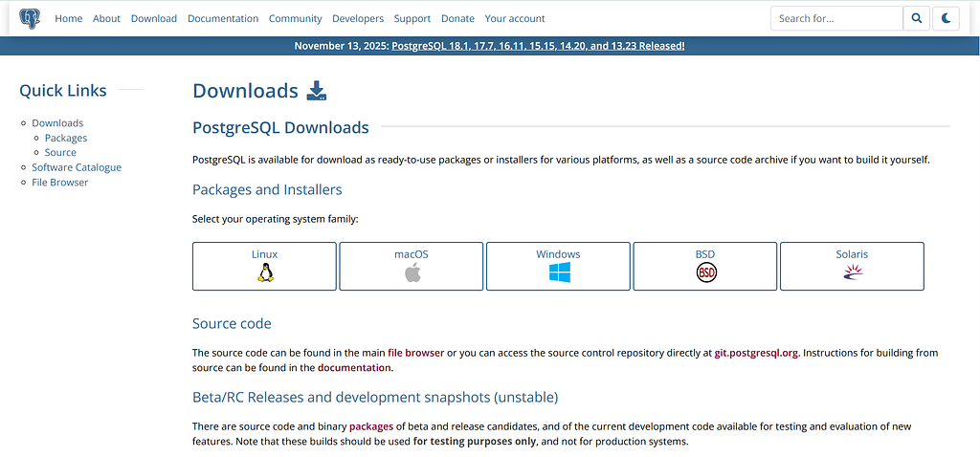This screenshot has width=980, height=457.
Task: Click the PostgreSQL Downloads heading
Action: (280, 128)
